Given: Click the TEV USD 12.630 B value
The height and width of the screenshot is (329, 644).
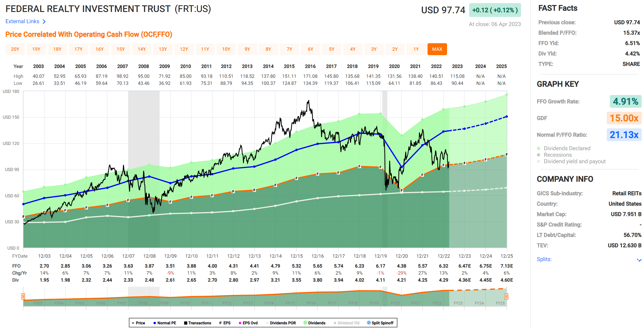Looking at the screenshot, I should [x=624, y=245].
